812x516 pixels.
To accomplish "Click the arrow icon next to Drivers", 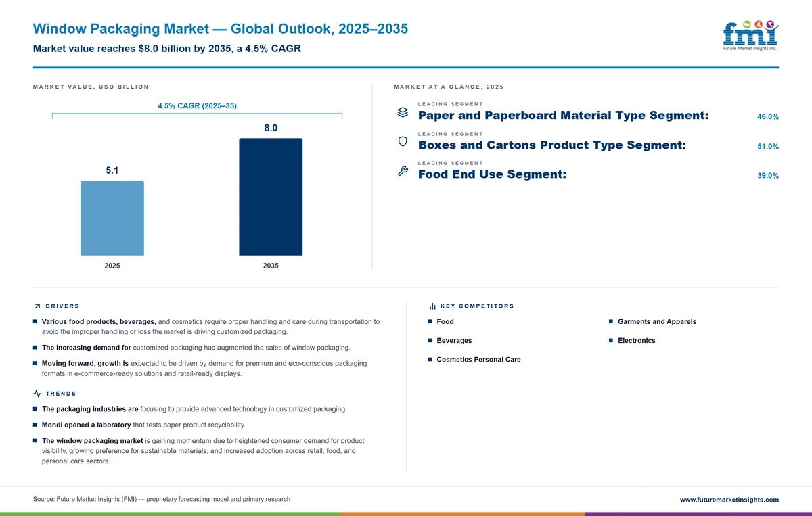I will (37, 306).
